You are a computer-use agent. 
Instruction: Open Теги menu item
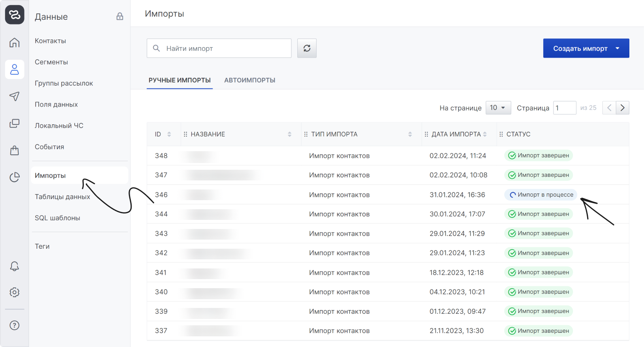click(x=42, y=246)
